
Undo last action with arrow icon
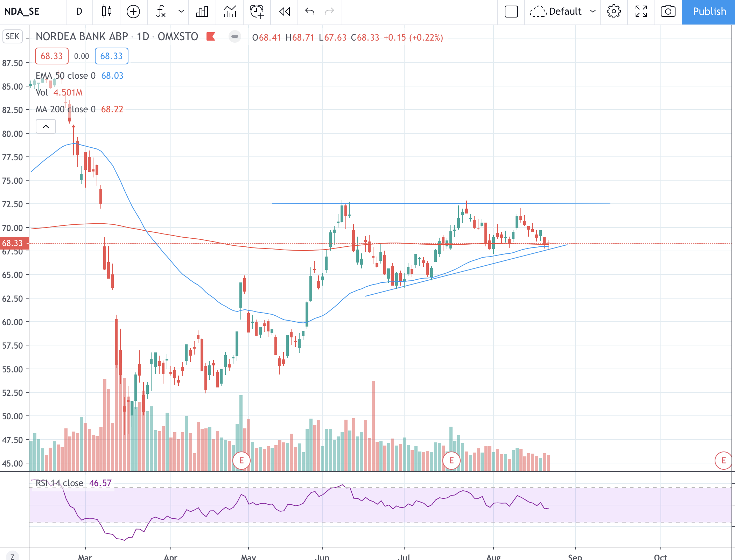[x=310, y=12]
